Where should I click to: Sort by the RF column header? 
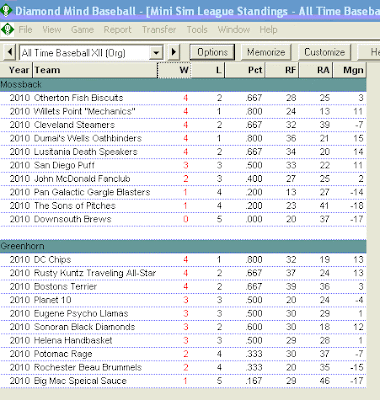click(x=282, y=70)
